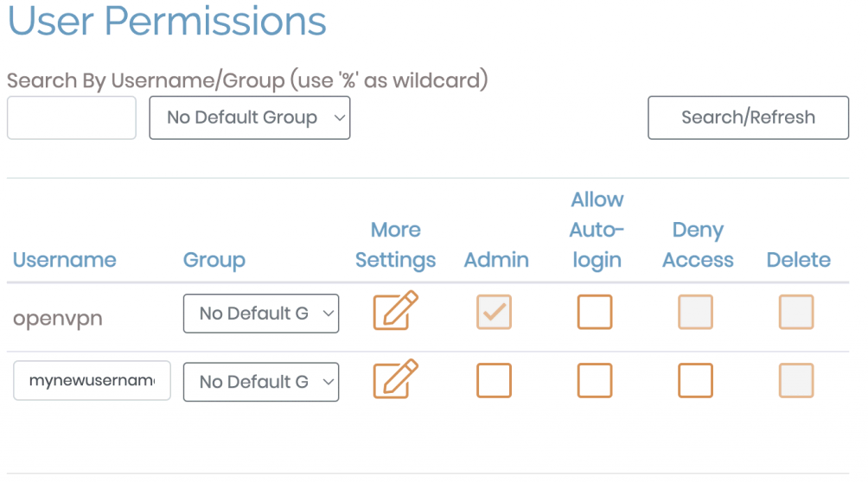This screenshot has width=868, height=482.
Task: Enable Allow Auto-login for mynewusername
Action: [595, 380]
